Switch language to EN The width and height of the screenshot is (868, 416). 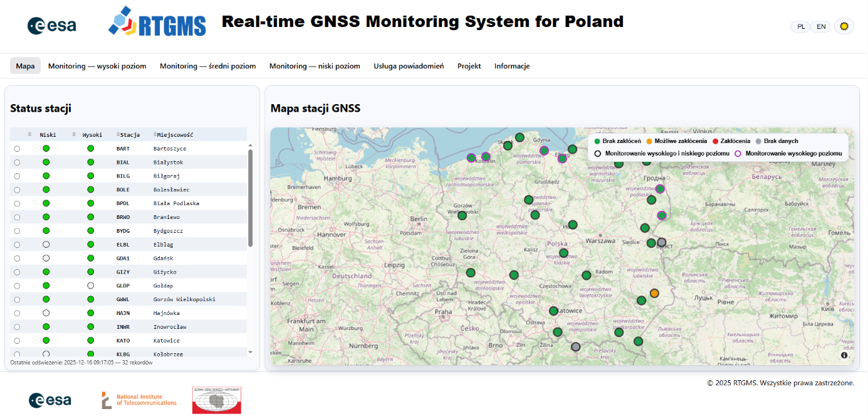coord(820,26)
